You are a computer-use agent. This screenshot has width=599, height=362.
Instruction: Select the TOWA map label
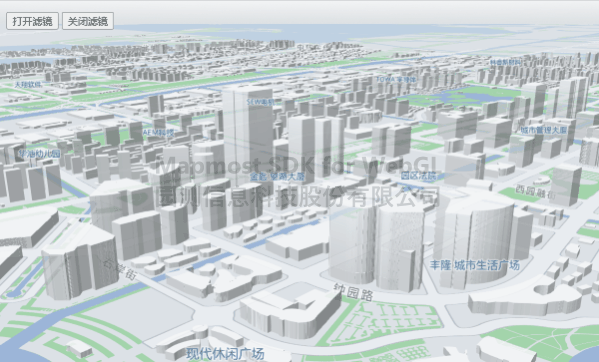(x=396, y=79)
